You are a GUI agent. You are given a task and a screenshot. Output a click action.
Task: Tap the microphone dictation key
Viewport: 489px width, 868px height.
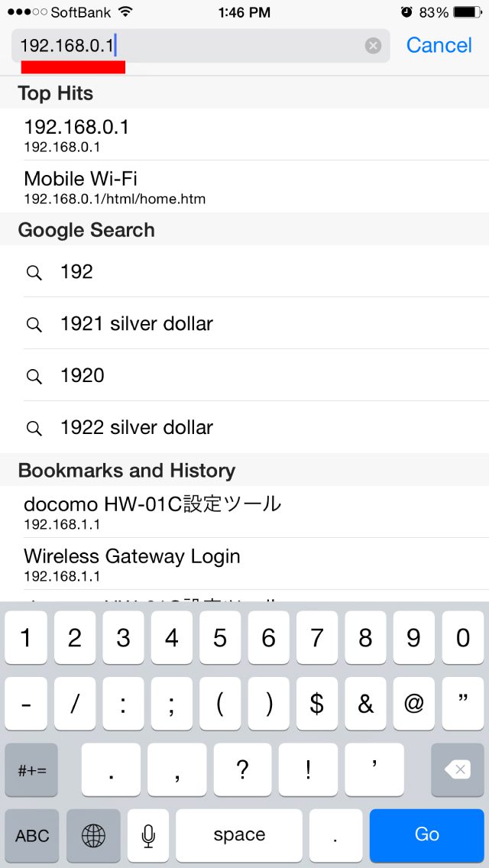click(148, 835)
